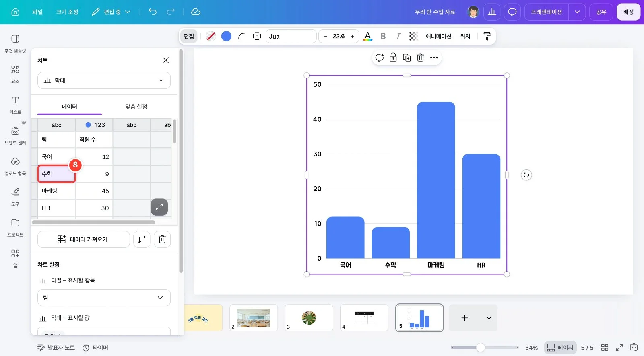
Task: Clear chart data with trash button
Action: coord(162,239)
